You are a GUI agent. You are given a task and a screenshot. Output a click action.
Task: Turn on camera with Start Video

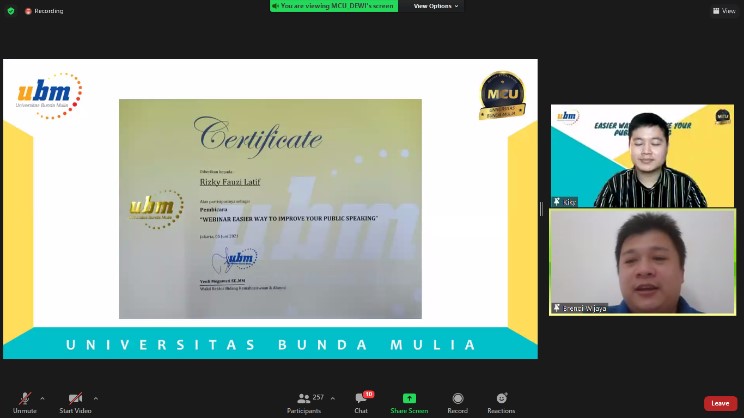point(75,403)
